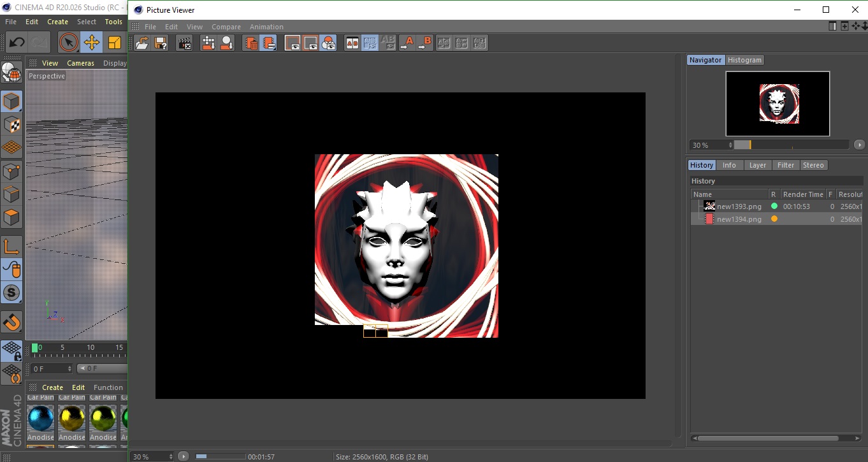Switch to the Histogram tab
The height and width of the screenshot is (462, 868).
tap(744, 60)
